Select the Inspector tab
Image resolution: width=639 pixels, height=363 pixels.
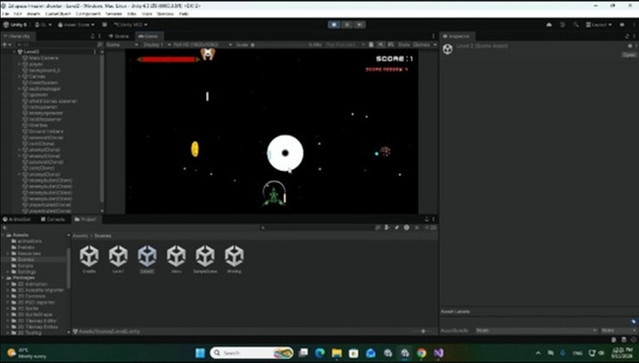tap(456, 36)
